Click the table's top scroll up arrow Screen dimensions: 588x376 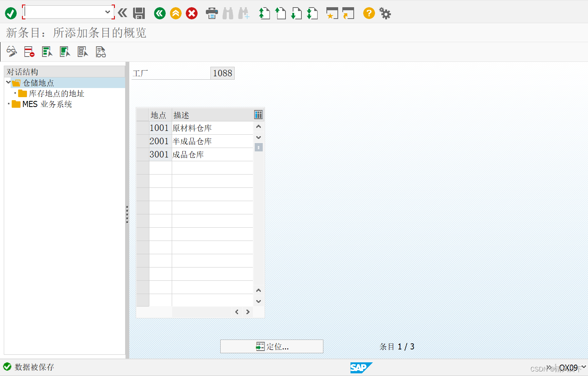coord(259,127)
